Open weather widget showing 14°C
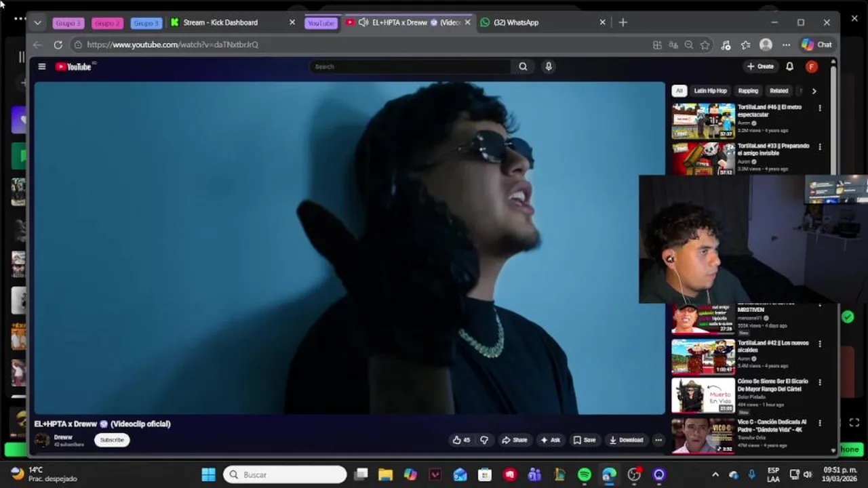Screen dimensions: 868x488 coord(44,474)
